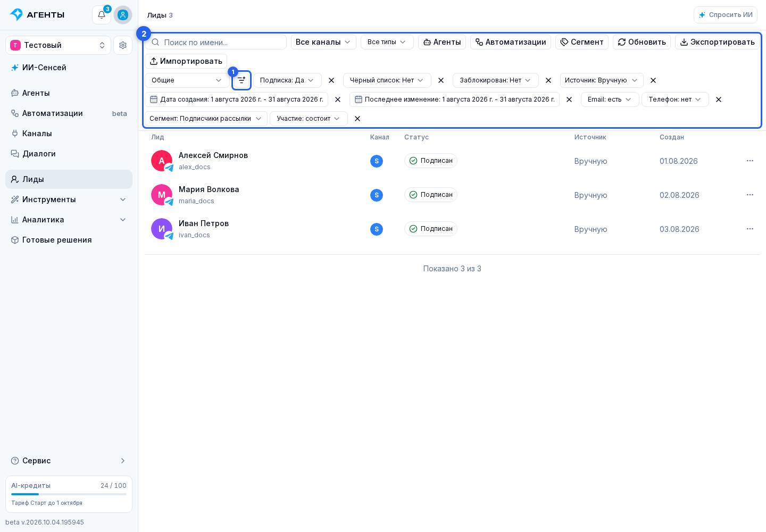
Task: Open the notifications bell
Action: pos(102,15)
